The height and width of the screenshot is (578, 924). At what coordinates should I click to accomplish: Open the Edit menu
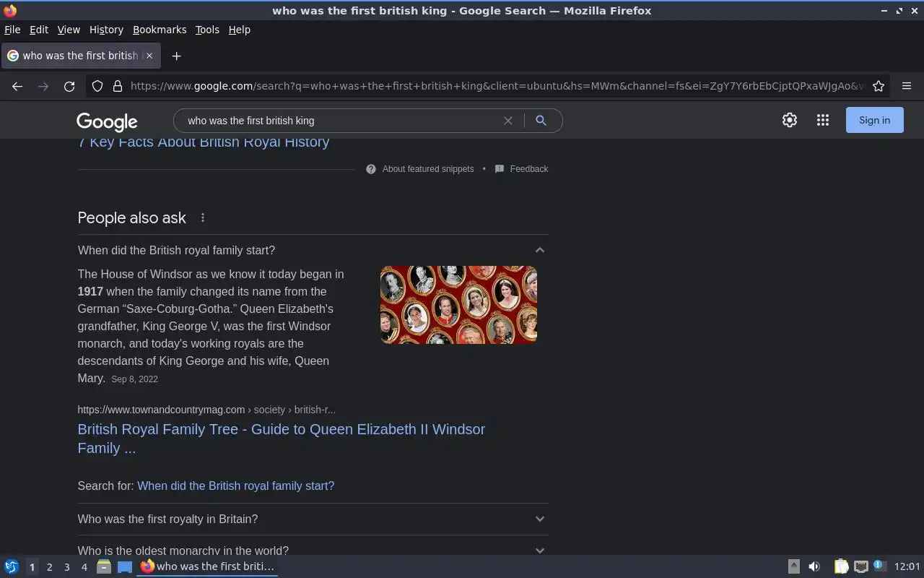39,30
